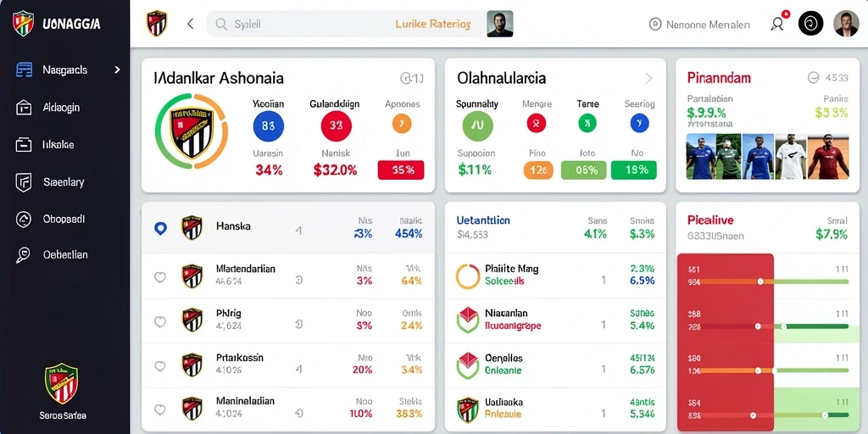Viewport: 868px width, 434px height.
Task: Toggle the heart favorite on Mladendarlian row
Action: click(x=160, y=277)
